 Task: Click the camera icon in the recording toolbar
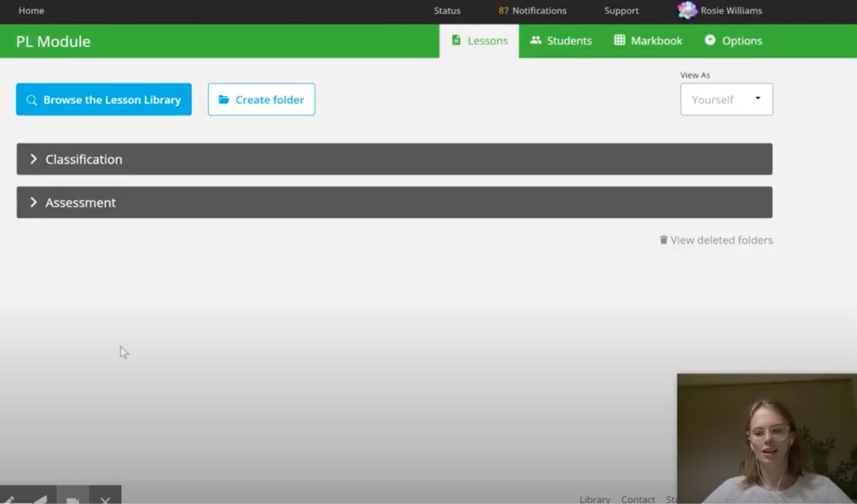(73, 499)
